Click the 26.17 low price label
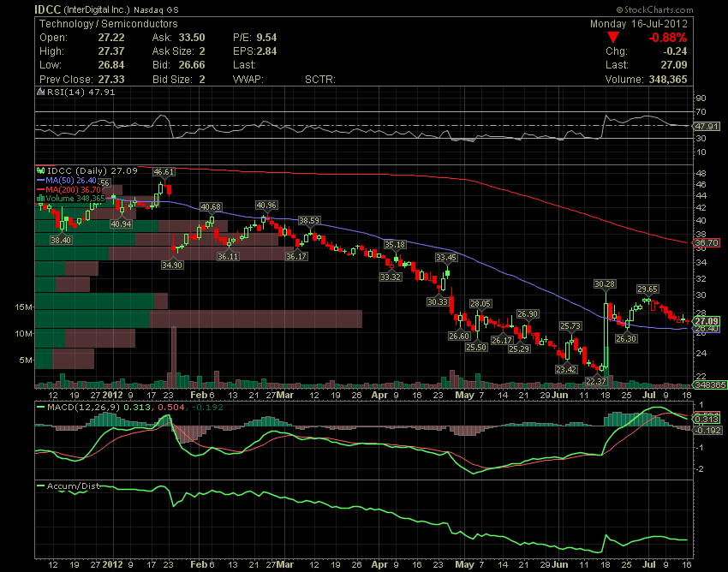The width and height of the screenshot is (728, 572). pyautogui.click(x=502, y=340)
